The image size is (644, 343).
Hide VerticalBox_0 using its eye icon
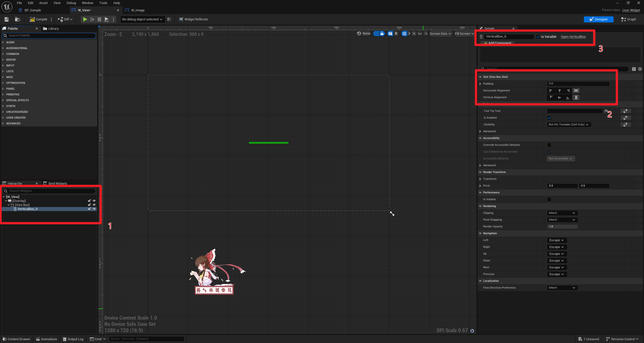tap(94, 209)
